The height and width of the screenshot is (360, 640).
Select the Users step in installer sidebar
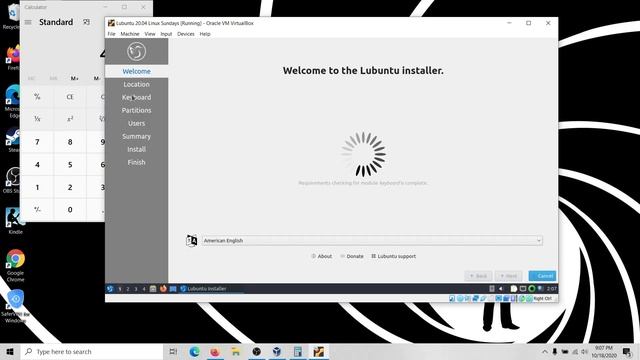pyautogui.click(x=136, y=123)
